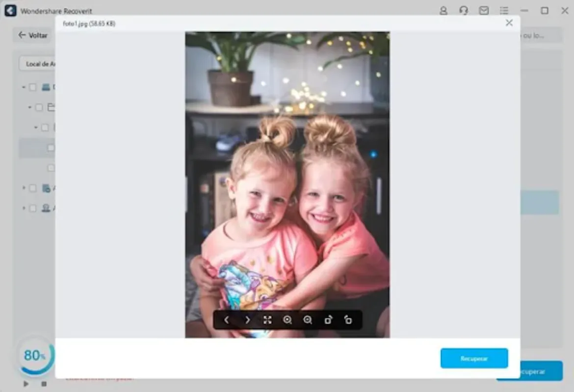The height and width of the screenshot is (392, 574).
Task: Click the previewed photo of two girls
Action: click(x=287, y=185)
